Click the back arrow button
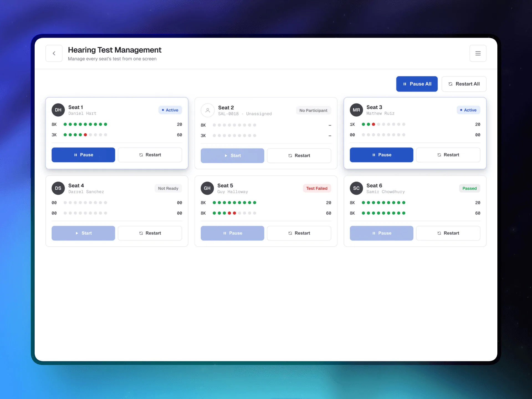This screenshot has width=532, height=399. click(x=54, y=53)
